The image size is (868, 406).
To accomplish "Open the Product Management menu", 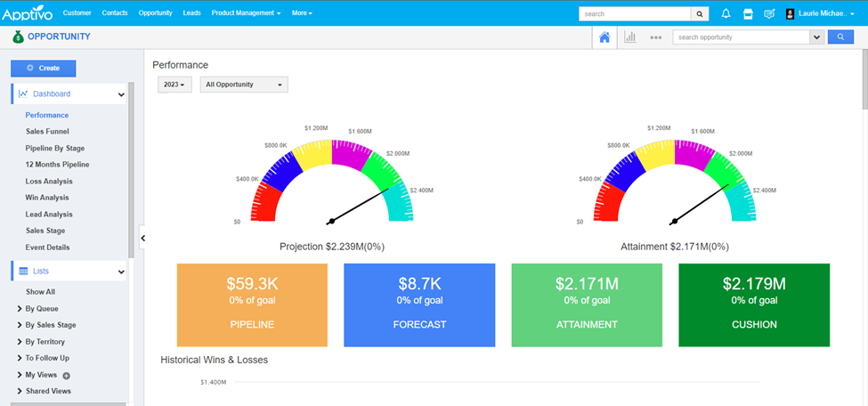I will pyautogui.click(x=246, y=13).
